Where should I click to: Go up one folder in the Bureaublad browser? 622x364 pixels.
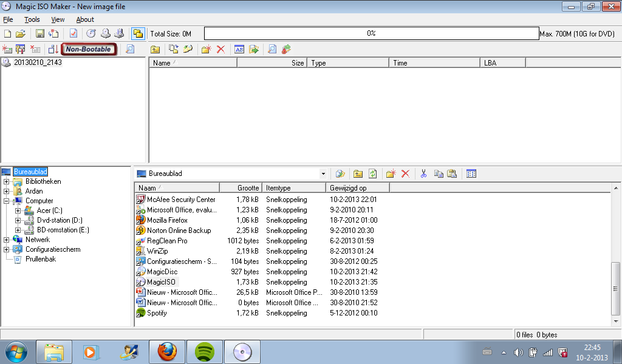point(358,174)
